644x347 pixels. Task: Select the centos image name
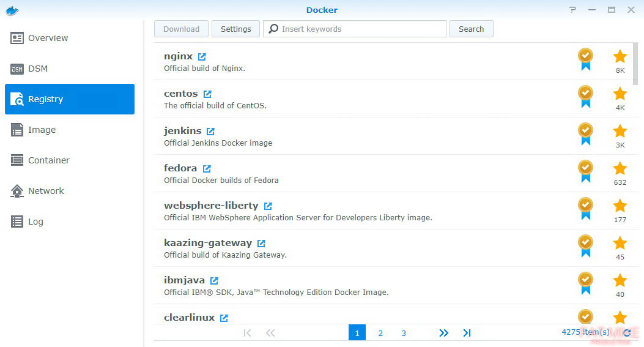180,94
